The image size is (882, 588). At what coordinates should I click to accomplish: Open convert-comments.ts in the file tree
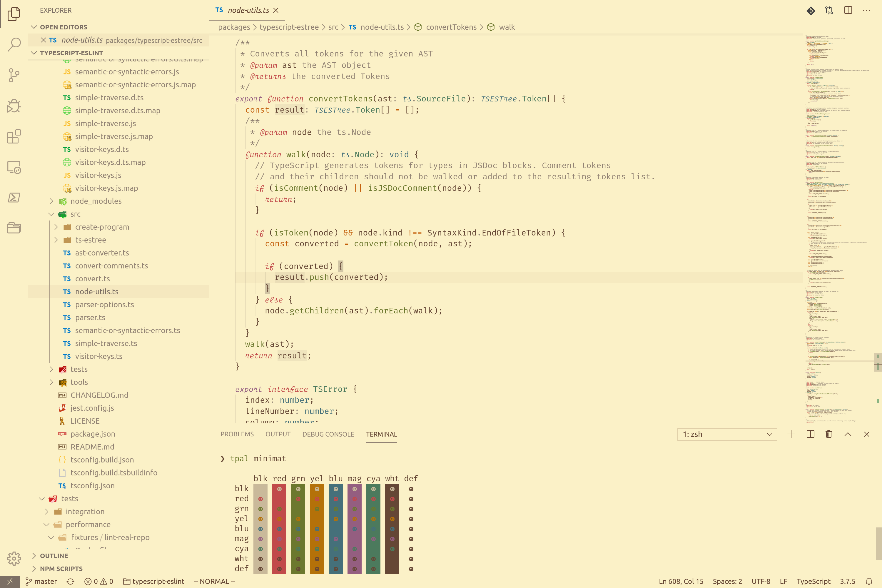coord(111,265)
